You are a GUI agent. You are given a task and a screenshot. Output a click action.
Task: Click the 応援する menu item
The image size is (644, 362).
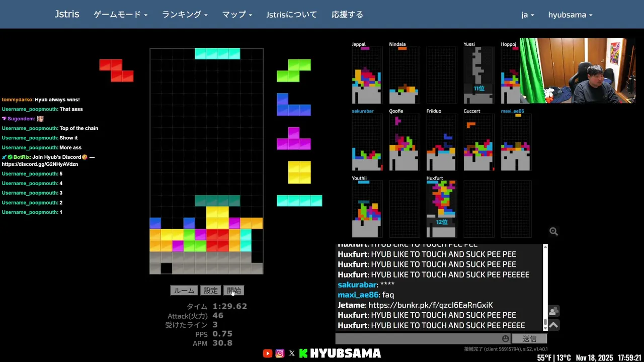point(347,15)
